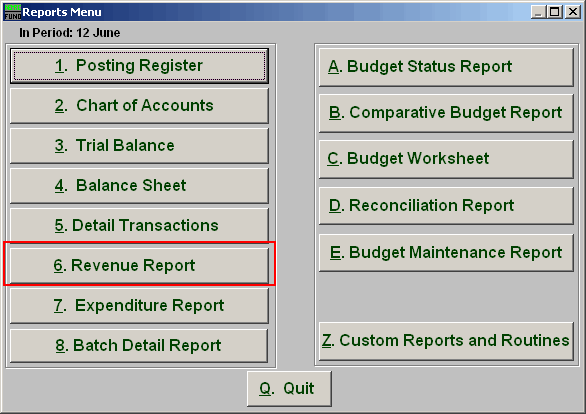This screenshot has width=586, height=414.
Task: Click the FUND application icon in title bar
Action: click(12, 12)
